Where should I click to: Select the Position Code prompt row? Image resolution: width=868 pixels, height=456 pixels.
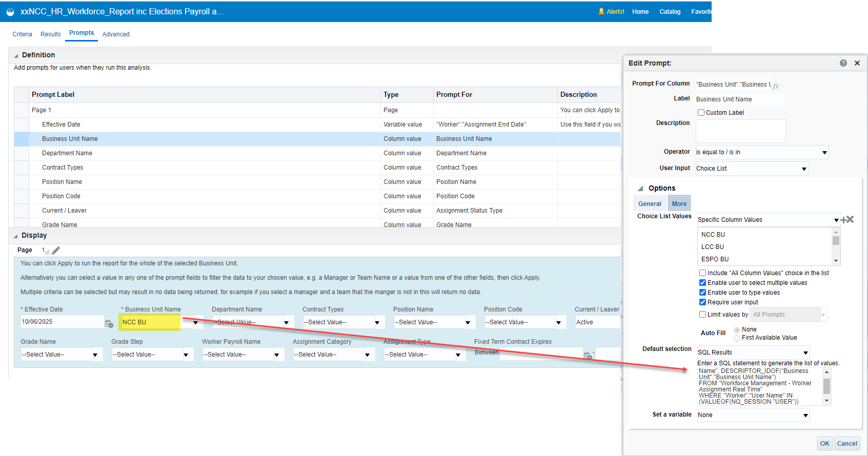click(318, 196)
